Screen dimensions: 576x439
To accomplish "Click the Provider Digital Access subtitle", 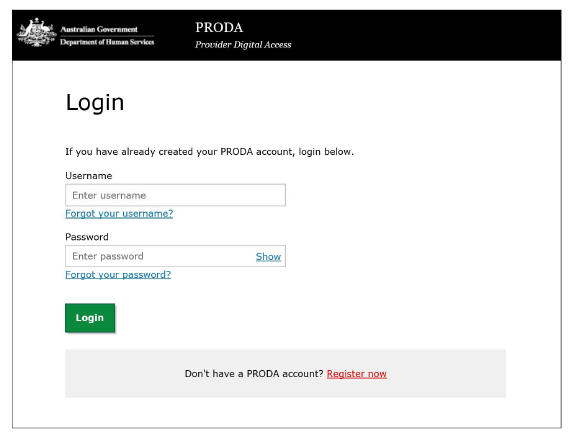I will point(243,45).
